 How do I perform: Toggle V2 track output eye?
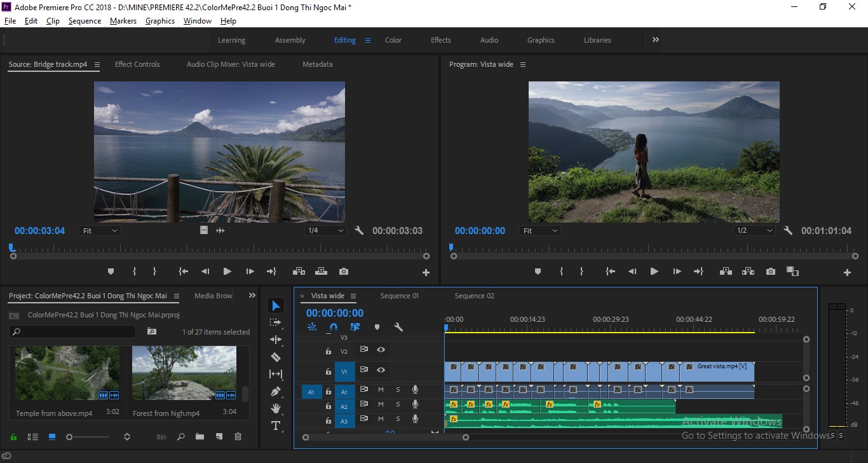point(381,350)
